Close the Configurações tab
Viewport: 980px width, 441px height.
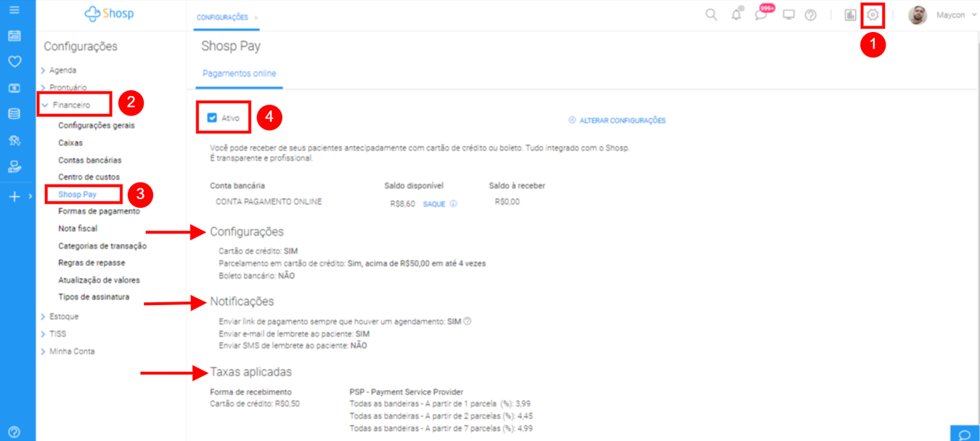(x=256, y=17)
